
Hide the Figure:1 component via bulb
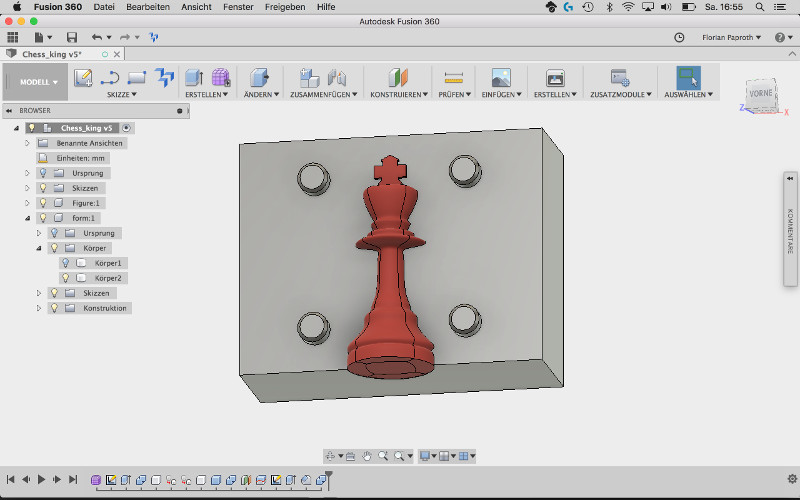point(43,203)
